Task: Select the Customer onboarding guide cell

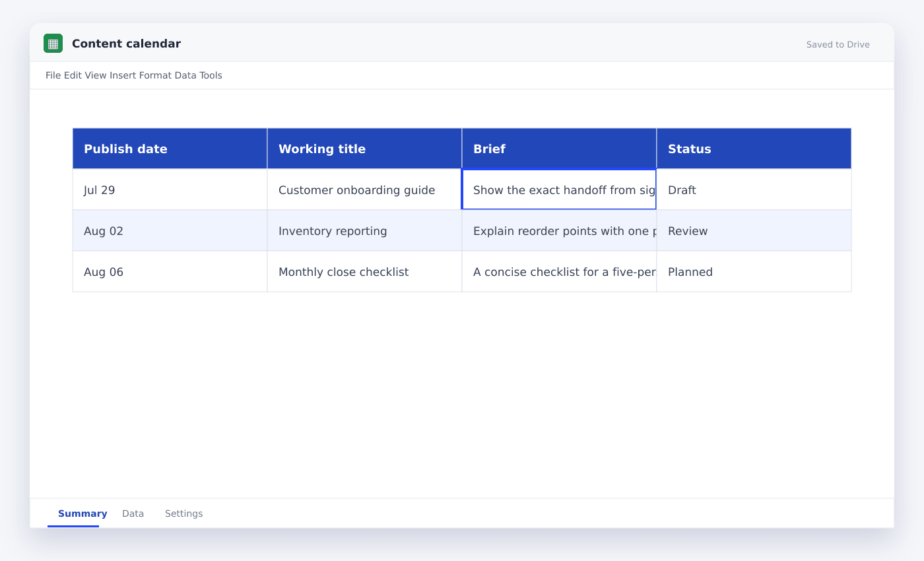Action: point(364,189)
